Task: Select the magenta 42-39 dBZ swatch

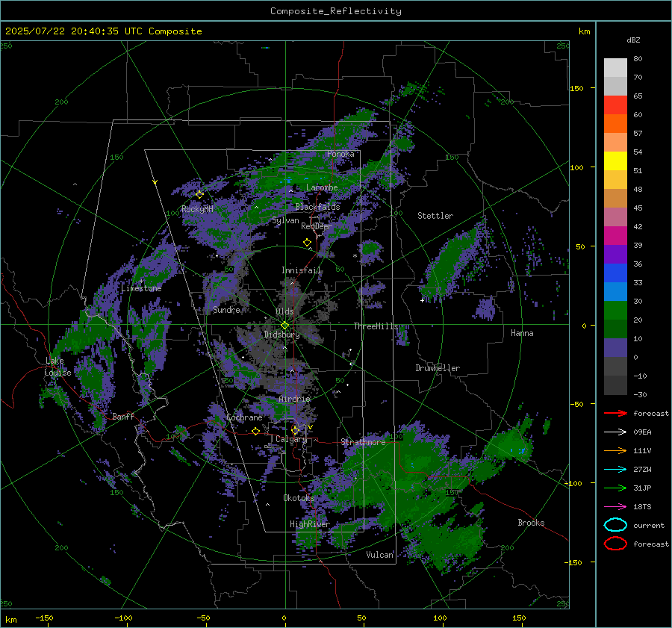Action: [615, 236]
